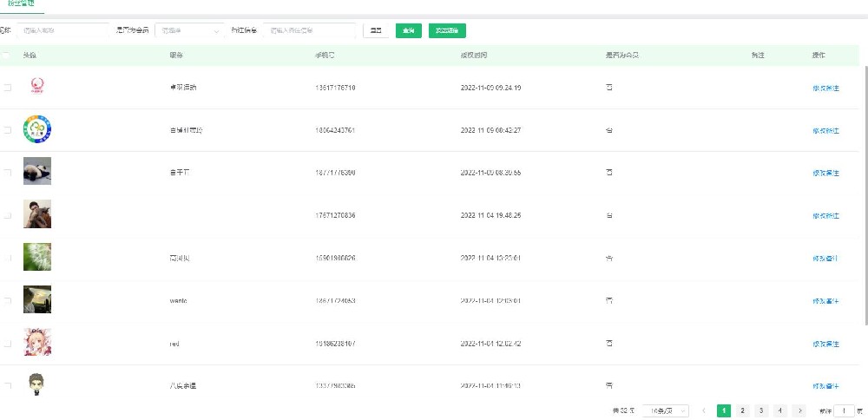Go to next page using right arrow
The width and height of the screenshot is (868, 420).
[799, 410]
